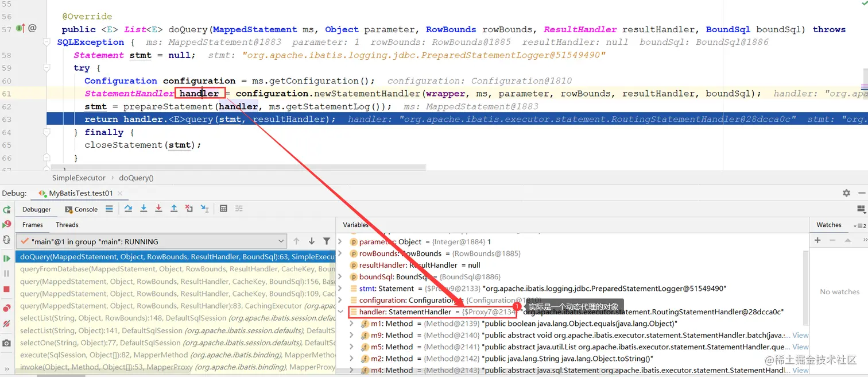This screenshot has height=377, width=868.
Task: Click SimpleExecutor in the breadcrumb
Action: click(79, 178)
